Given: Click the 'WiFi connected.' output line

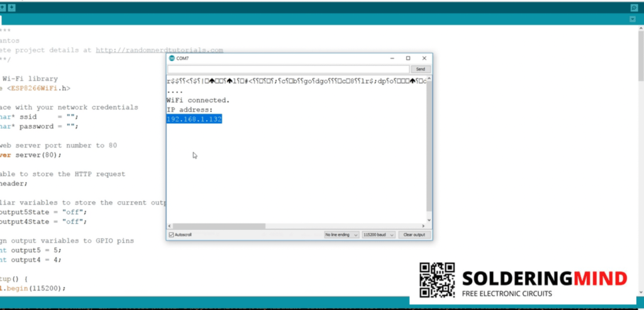Looking at the screenshot, I should tap(198, 100).
